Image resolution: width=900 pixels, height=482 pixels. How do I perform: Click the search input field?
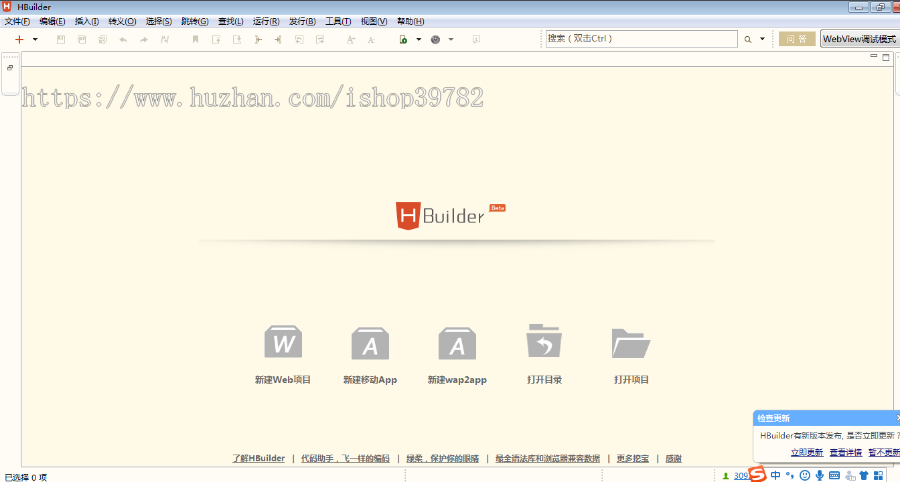641,39
